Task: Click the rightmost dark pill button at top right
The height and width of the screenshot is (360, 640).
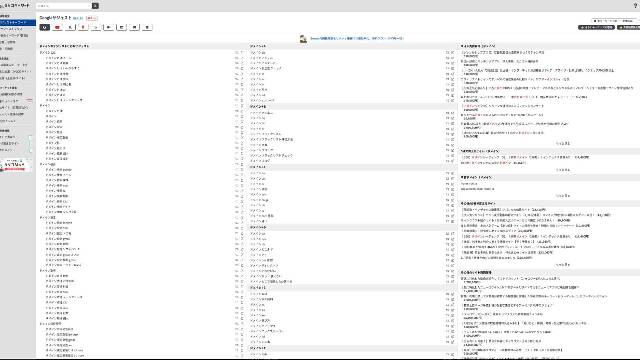Action: (629, 27)
